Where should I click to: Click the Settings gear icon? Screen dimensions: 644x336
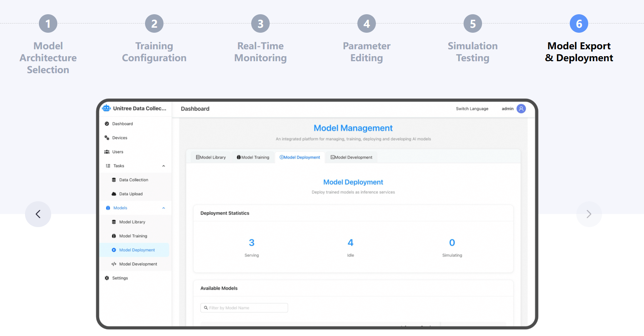click(107, 278)
